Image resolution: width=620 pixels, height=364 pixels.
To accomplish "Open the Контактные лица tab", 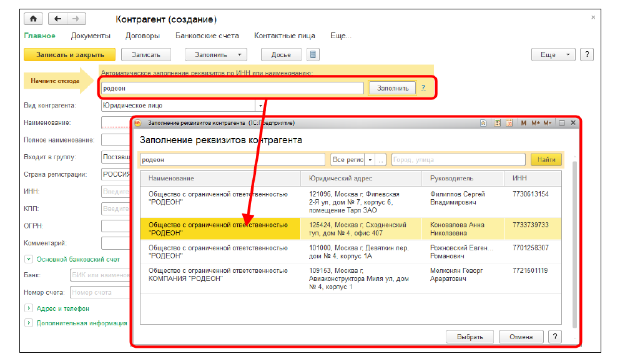I will pos(285,36).
